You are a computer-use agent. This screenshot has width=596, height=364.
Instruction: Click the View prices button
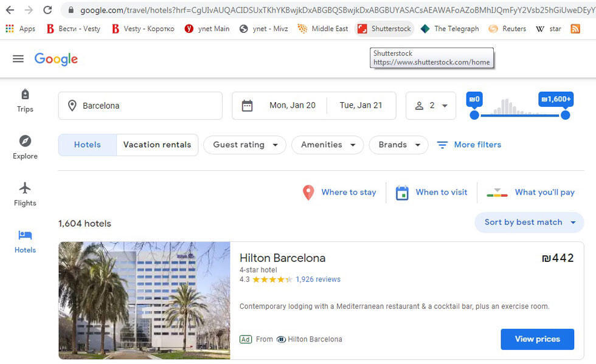click(537, 339)
